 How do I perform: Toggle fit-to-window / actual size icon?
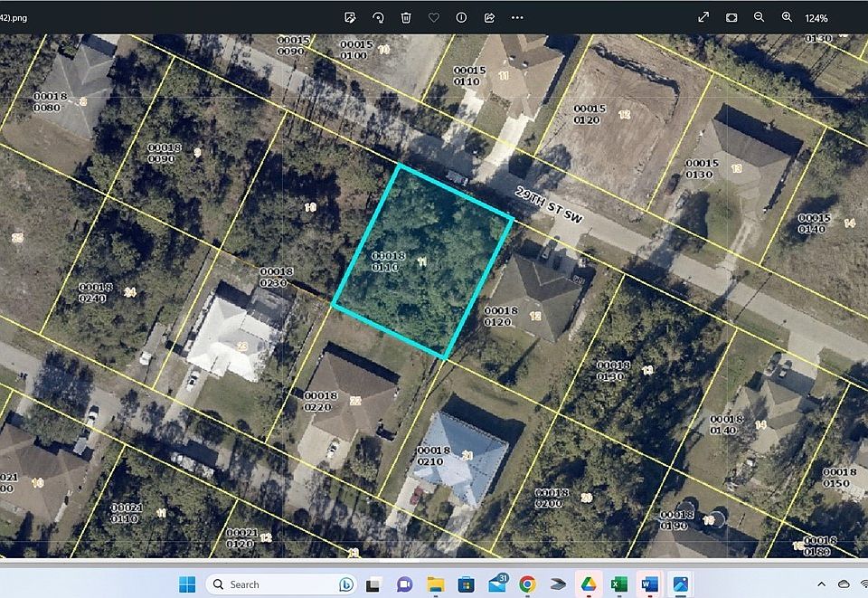point(731,17)
